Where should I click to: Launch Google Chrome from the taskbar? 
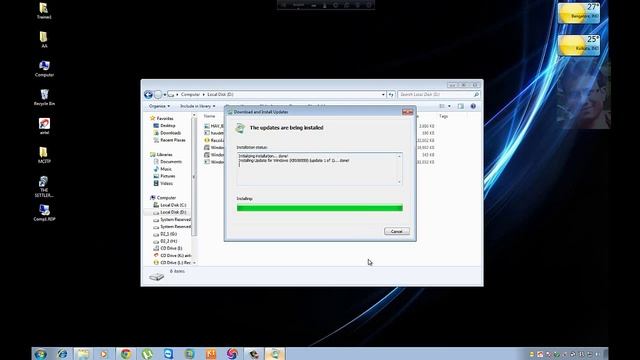[x=126, y=354]
